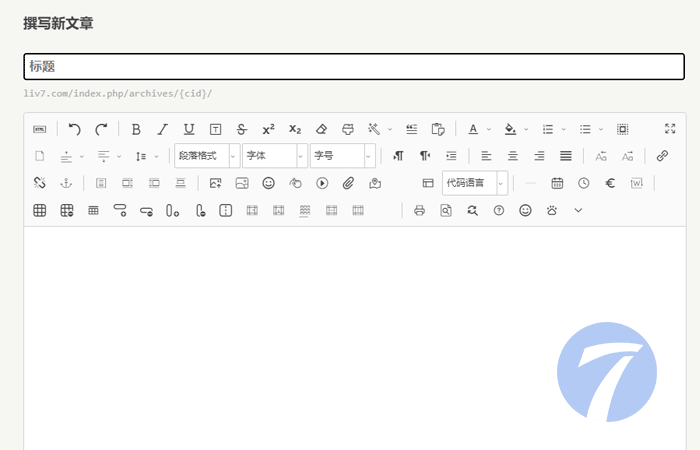Open the emoticon smiley picker

tap(268, 183)
